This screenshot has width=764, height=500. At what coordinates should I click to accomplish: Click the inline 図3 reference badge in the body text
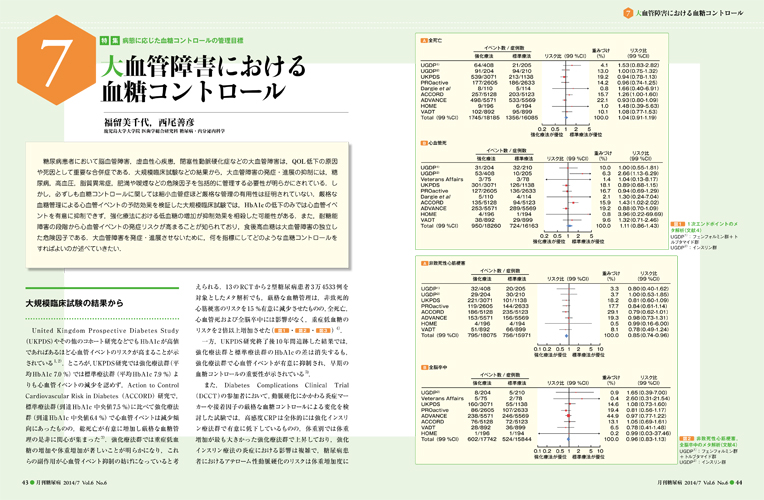(x=325, y=330)
